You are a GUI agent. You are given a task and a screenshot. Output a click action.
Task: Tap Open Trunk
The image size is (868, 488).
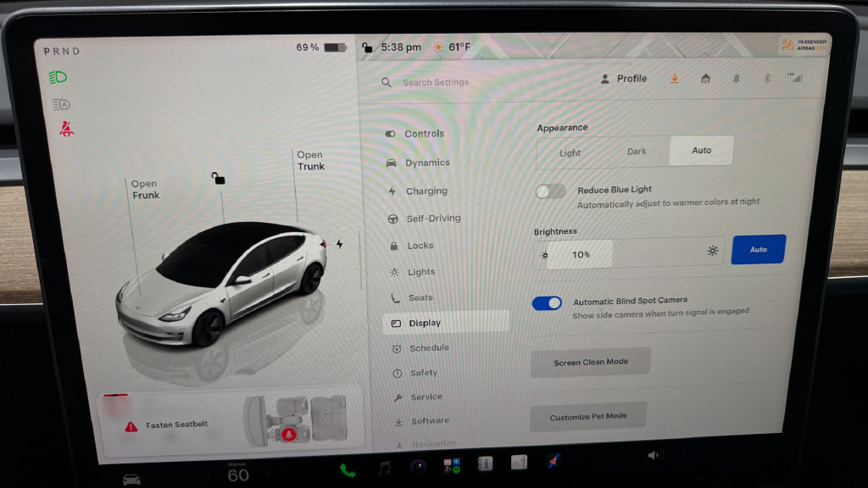pyautogui.click(x=310, y=160)
